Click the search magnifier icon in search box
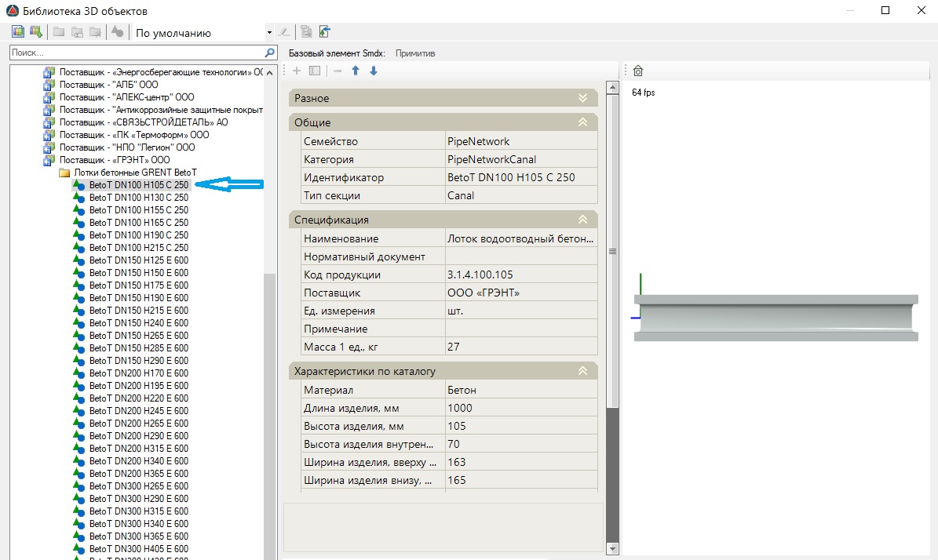This screenshot has height=560, width=938. tap(270, 53)
